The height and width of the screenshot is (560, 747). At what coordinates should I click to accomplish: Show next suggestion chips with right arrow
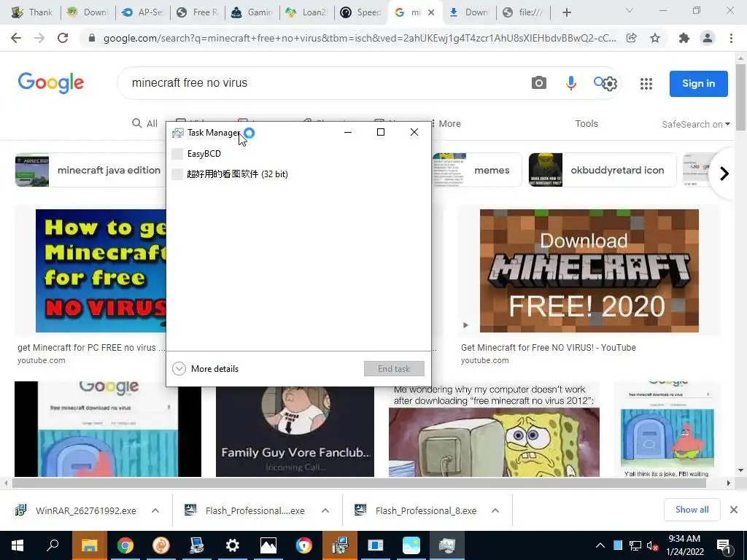pyautogui.click(x=724, y=174)
